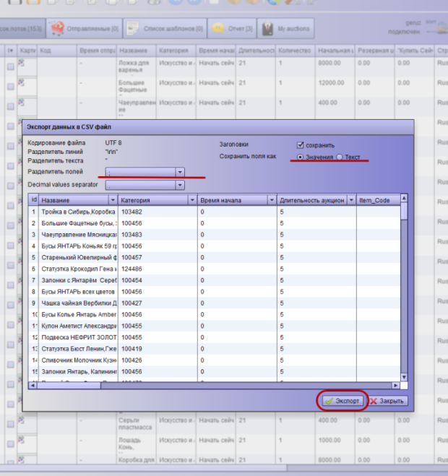Open the Отправляемые [0] tab

85,28
